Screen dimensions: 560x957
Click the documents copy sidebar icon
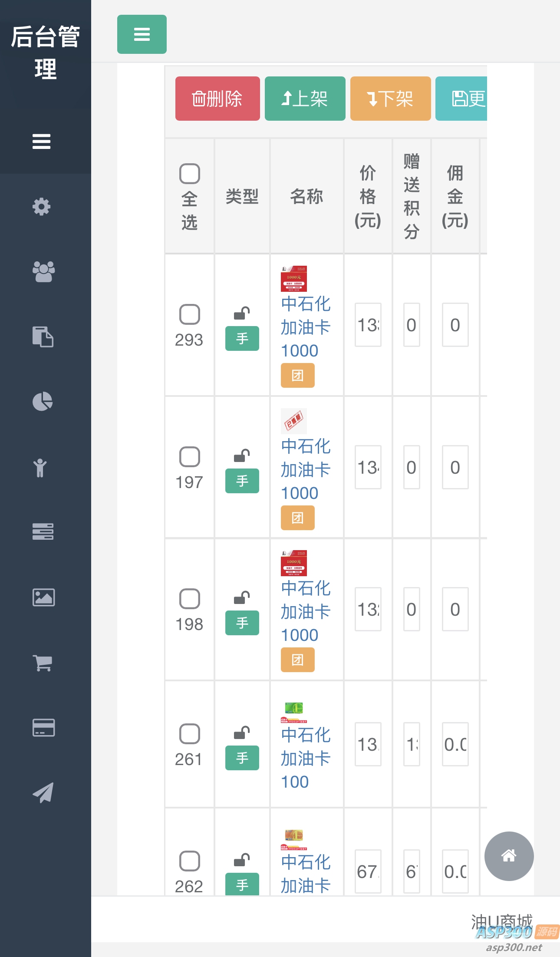tap(43, 337)
